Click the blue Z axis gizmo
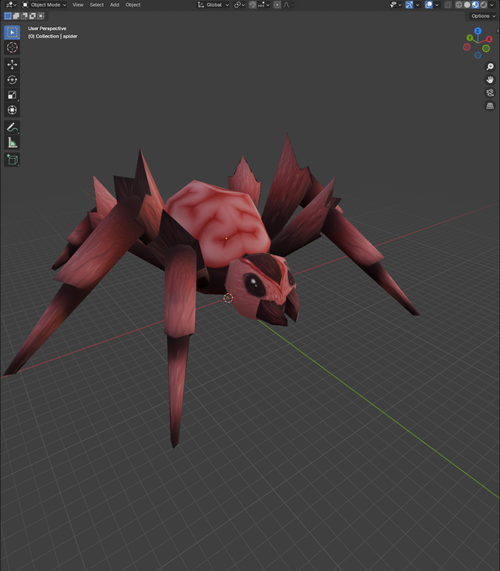 [x=478, y=31]
